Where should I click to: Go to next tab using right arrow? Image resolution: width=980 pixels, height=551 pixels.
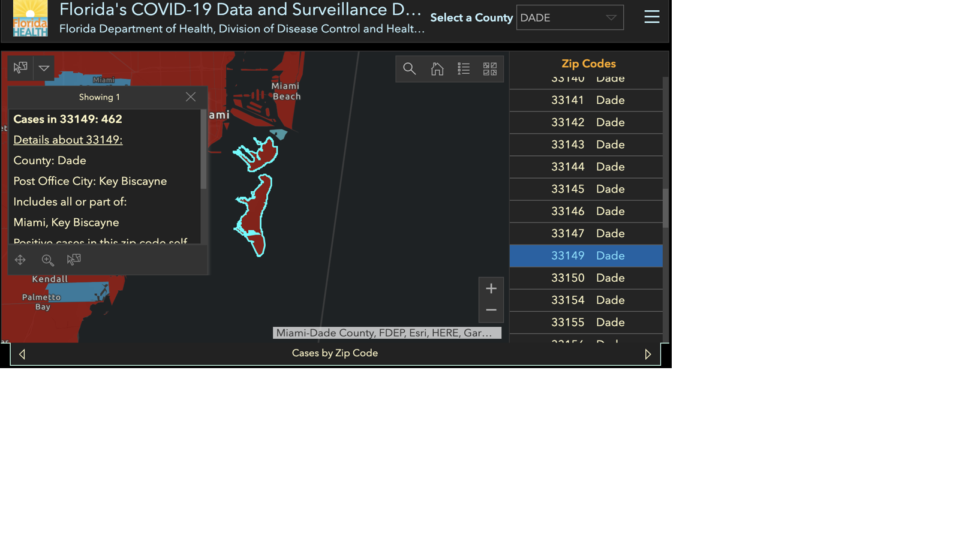point(648,354)
